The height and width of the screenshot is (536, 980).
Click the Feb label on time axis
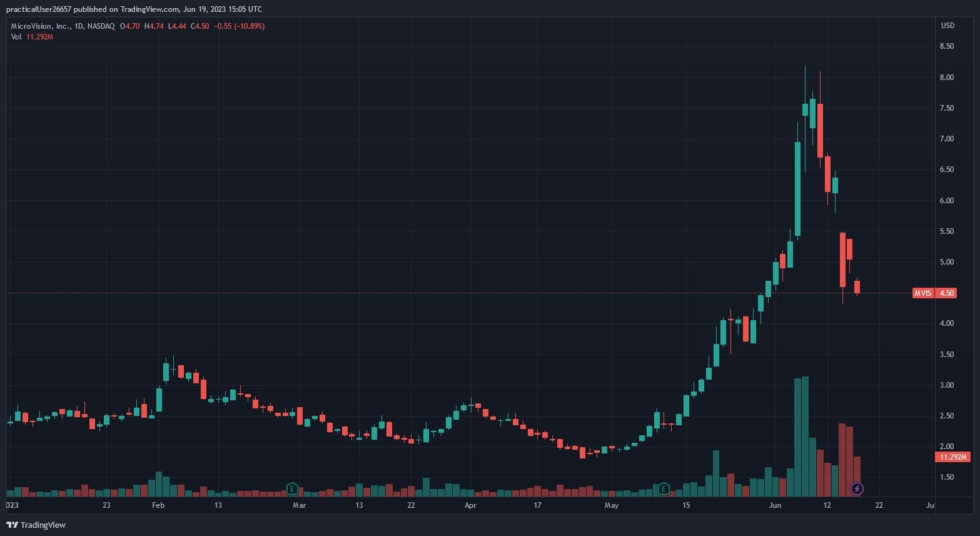[158, 505]
